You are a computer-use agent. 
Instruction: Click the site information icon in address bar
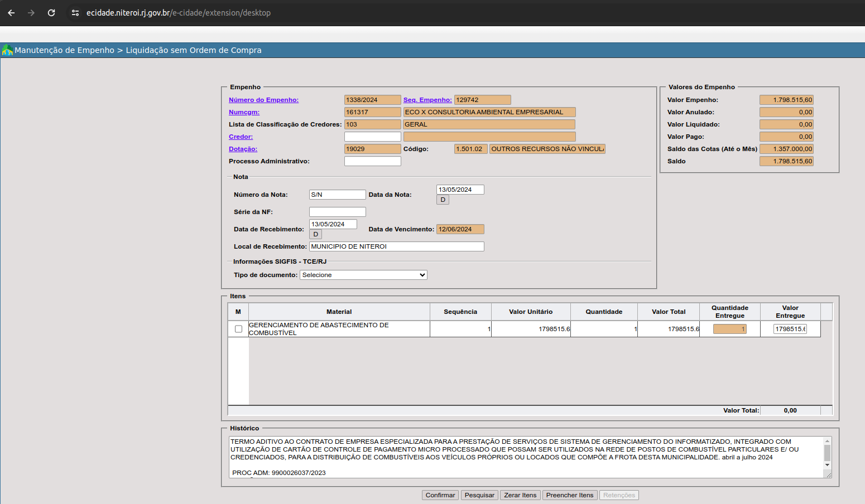75,13
